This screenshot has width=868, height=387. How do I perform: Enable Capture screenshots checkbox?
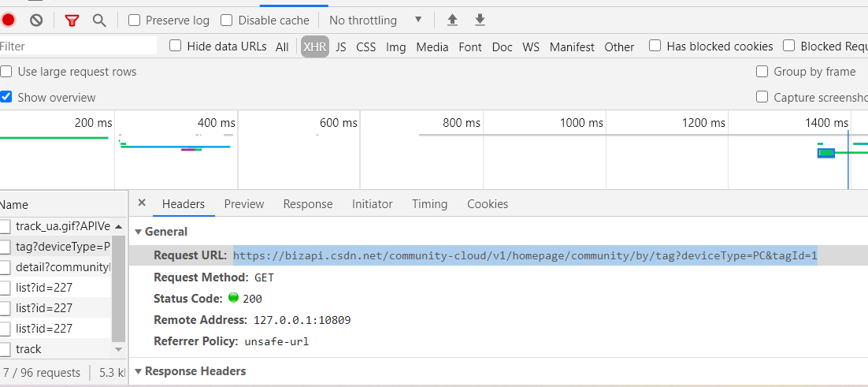pyautogui.click(x=762, y=97)
